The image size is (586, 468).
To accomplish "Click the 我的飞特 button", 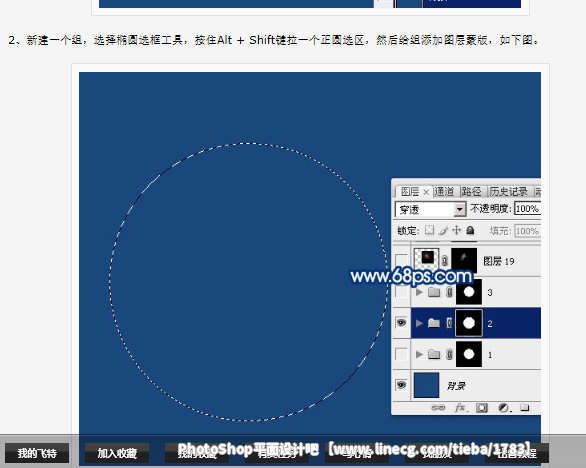I will click(x=37, y=453).
